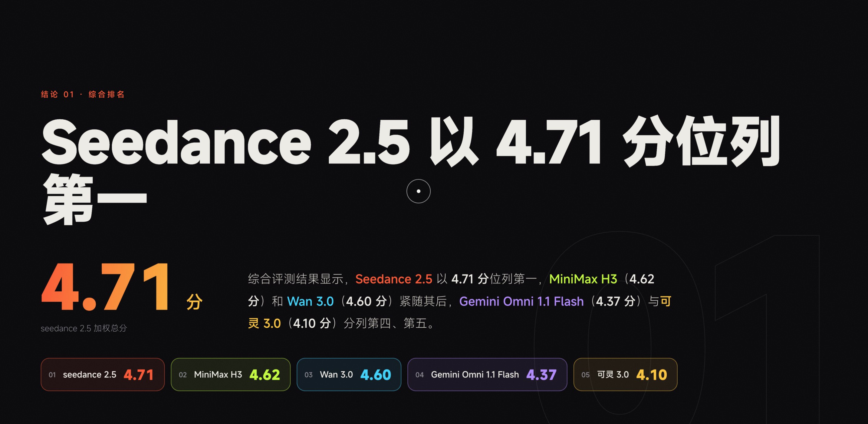Click the section label 结论 01 · 综合排名
This screenshot has width=868, height=424.
(83, 94)
